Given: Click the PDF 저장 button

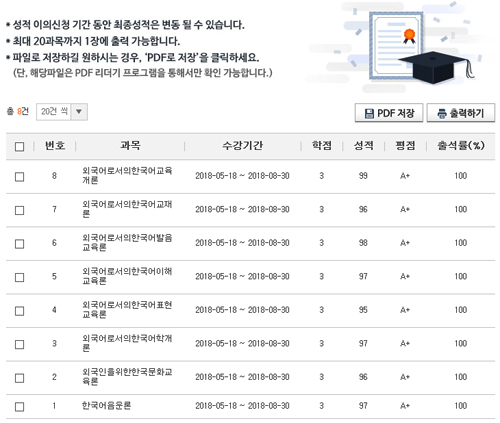Looking at the screenshot, I should (x=389, y=113).
